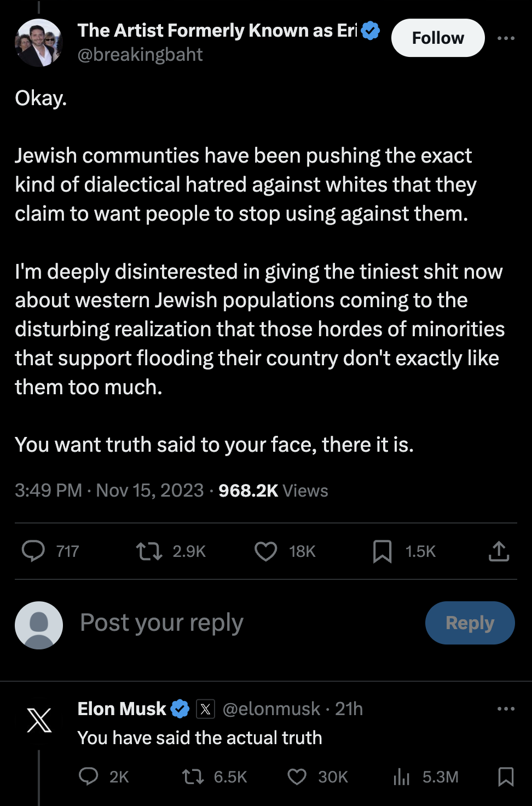Viewport: 532px width, 806px height.
Task: Share the main post via upload icon
Action: [499, 551]
